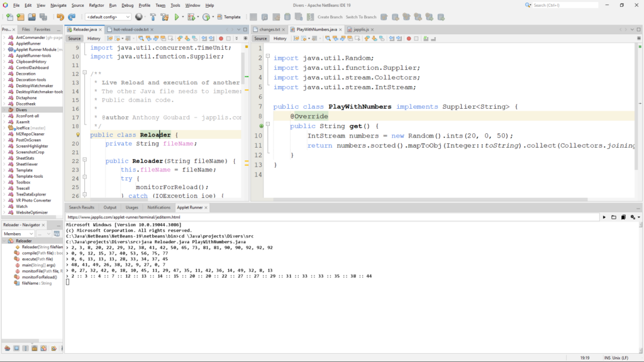Screen dimensions: 644x362
Task: Click the Switch To Branch button
Action: (361, 17)
